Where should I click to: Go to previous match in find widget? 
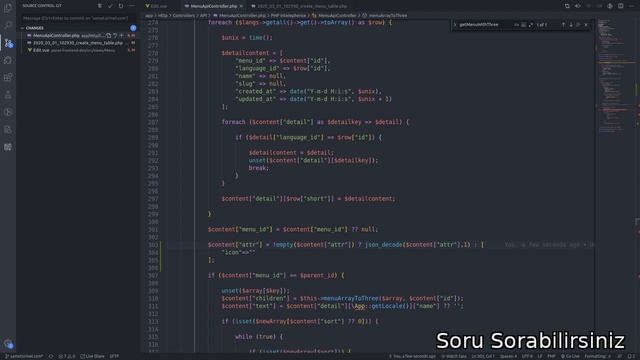(x=563, y=25)
